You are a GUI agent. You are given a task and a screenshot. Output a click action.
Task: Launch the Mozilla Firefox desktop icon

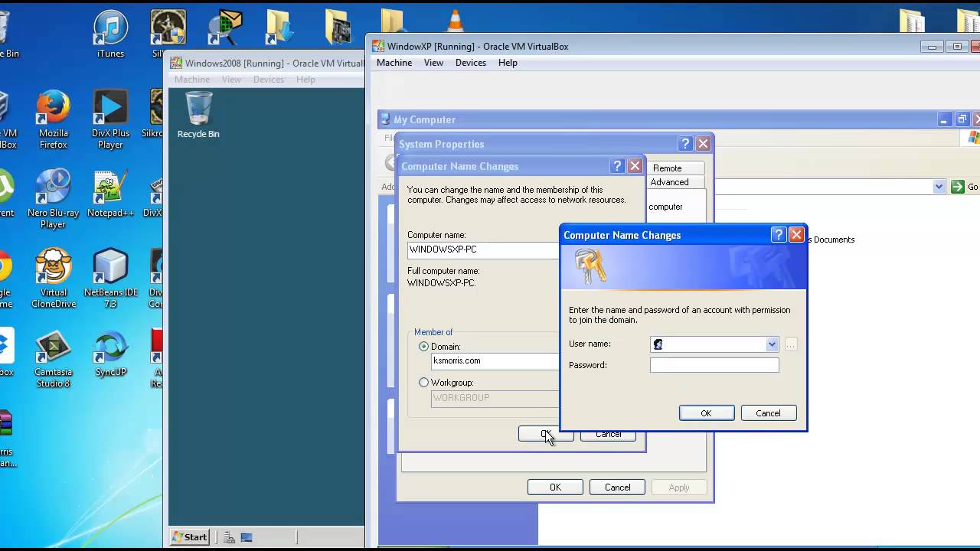click(x=53, y=119)
